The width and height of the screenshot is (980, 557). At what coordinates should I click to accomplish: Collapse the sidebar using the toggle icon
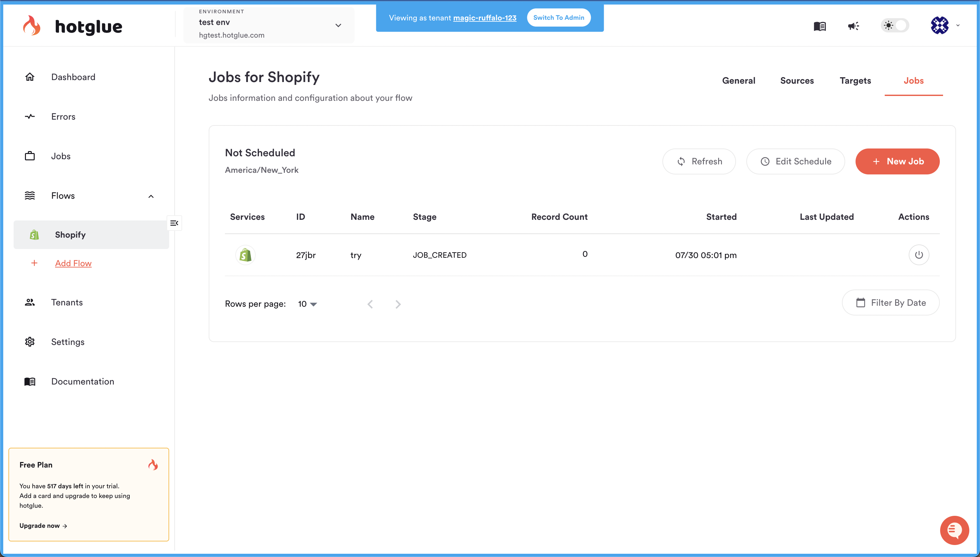[x=174, y=223]
